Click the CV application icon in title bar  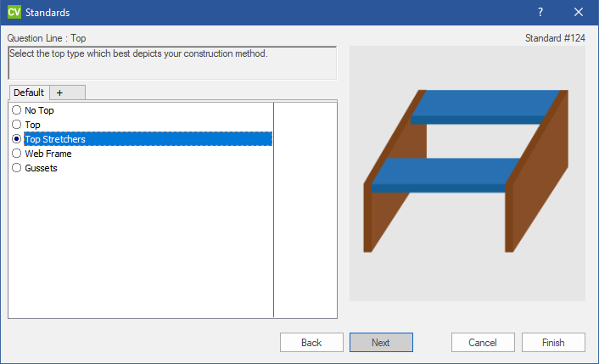coord(14,13)
